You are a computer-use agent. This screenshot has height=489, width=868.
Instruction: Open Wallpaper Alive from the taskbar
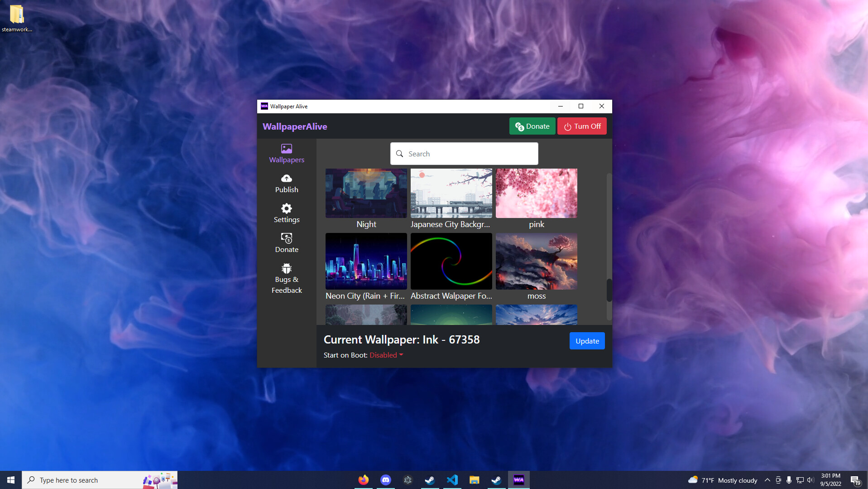(x=519, y=479)
